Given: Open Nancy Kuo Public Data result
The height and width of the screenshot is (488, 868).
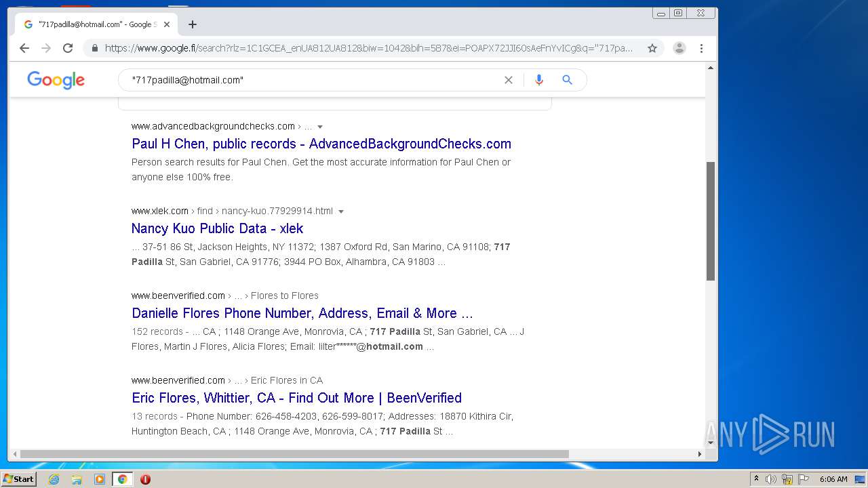Looking at the screenshot, I should coord(217,228).
